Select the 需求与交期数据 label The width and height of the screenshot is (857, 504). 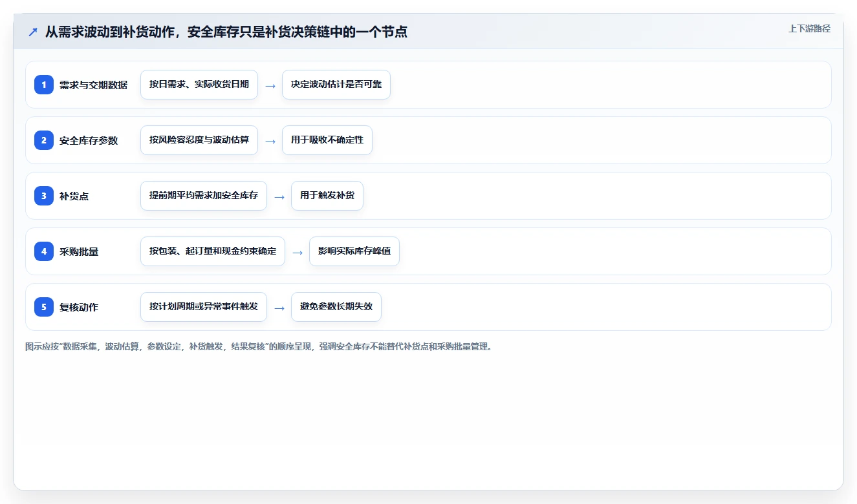(93, 85)
